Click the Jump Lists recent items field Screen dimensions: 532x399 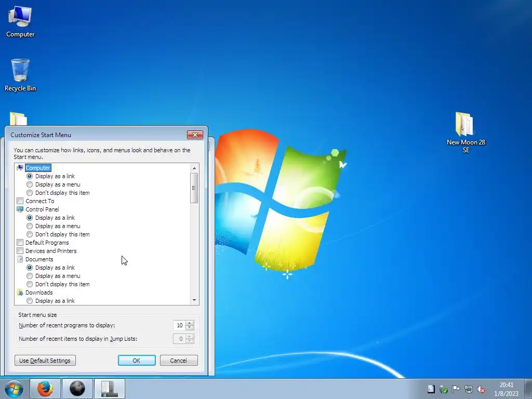179,339
